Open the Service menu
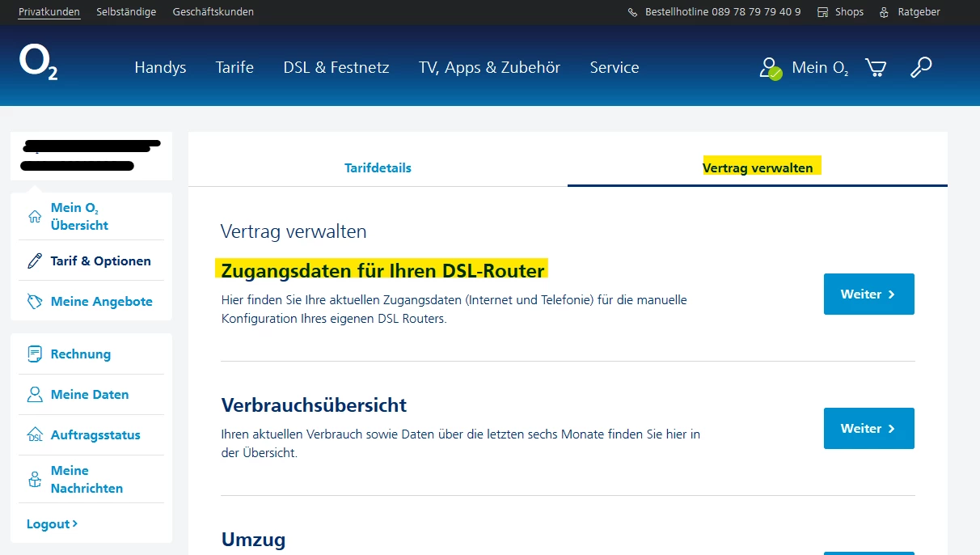 pos(615,68)
